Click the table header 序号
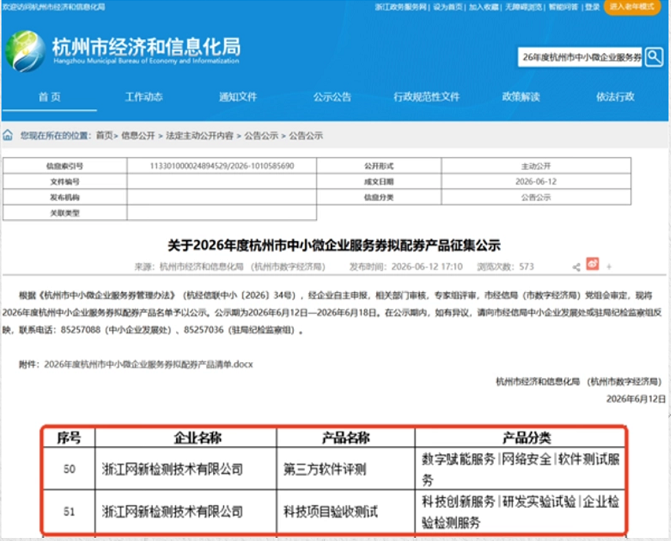Image resolution: width=671 pixels, height=541 pixels. coord(69,437)
